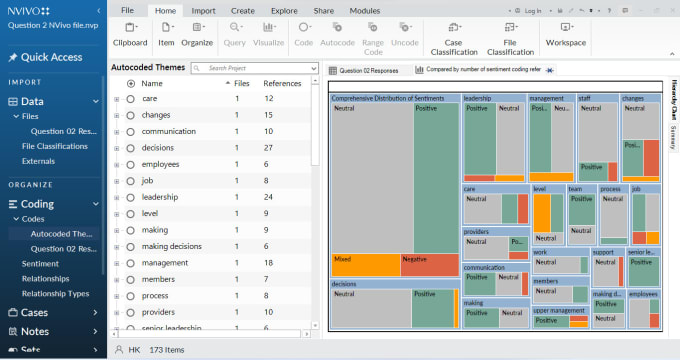Open the Organize ribbon menu
This screenshot has width=680, height=360.
click(197, 35)
